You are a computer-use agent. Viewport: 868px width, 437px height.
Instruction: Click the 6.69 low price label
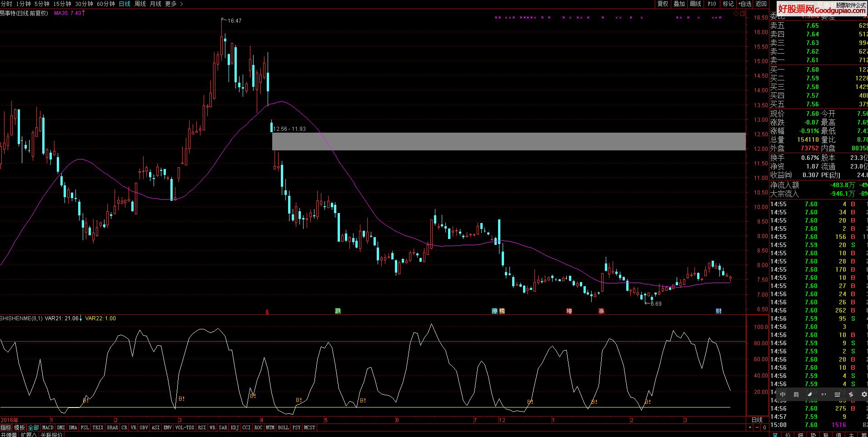click(x=656, y=304)
